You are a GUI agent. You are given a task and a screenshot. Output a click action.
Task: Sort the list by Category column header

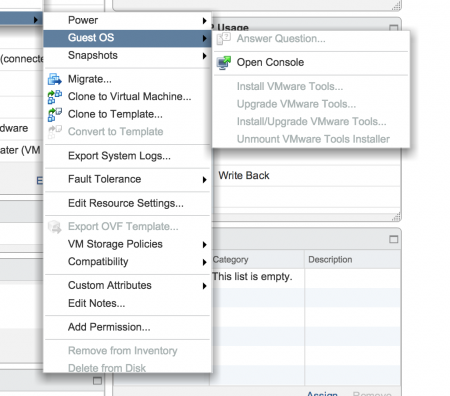(x=231, y=260)
